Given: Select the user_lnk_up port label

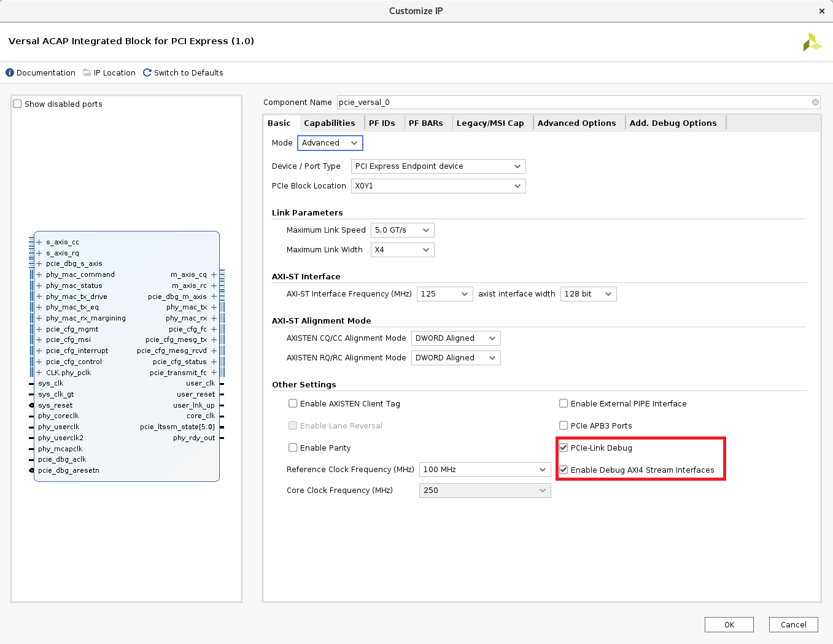Looking at the screenshot, I should coord(194,405).
